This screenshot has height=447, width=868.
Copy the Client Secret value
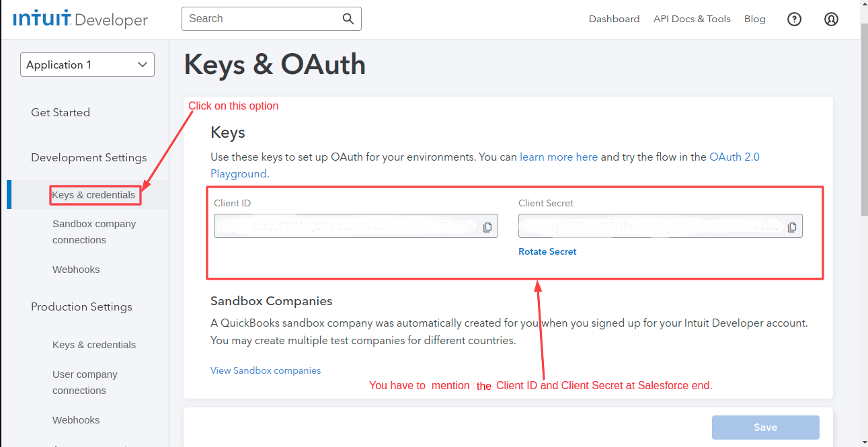[x=792, y=227]
